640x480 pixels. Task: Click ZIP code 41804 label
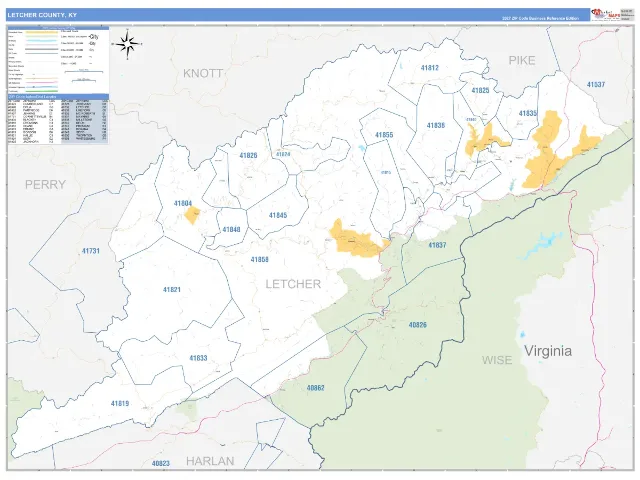point(183,203)
